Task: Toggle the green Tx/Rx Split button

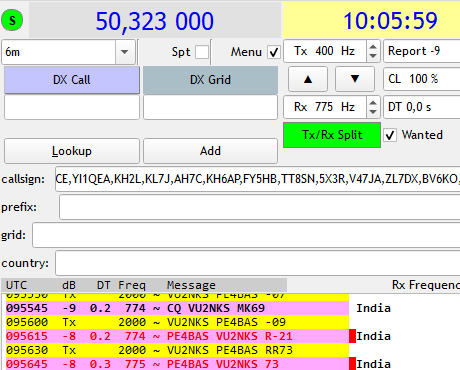Action: (332, 135)
